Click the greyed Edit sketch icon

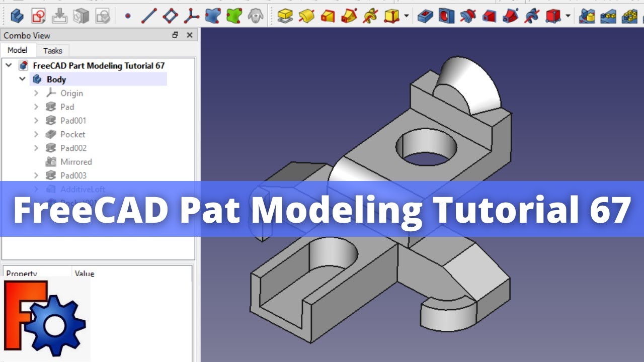point(60,16)
